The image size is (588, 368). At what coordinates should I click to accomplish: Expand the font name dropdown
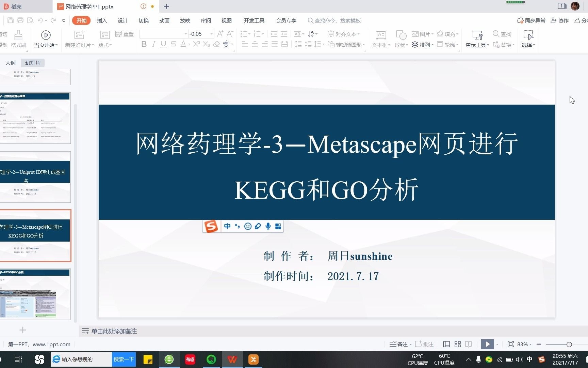coord(186,34)
